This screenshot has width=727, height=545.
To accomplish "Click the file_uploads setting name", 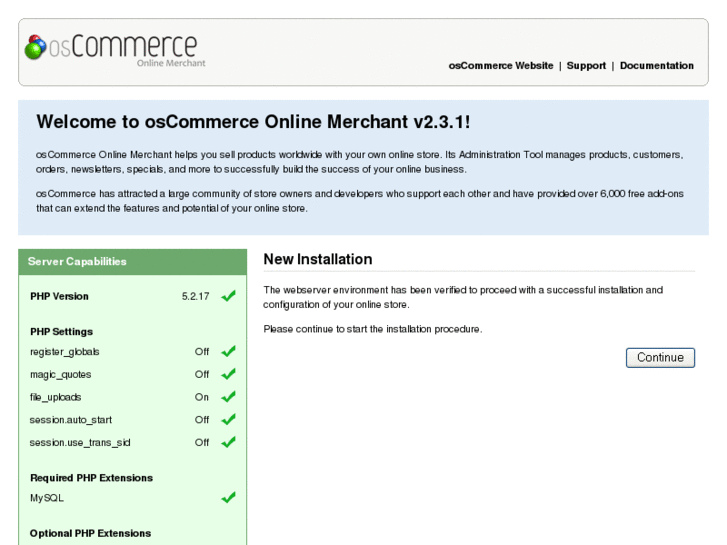I will pos(55,398).
